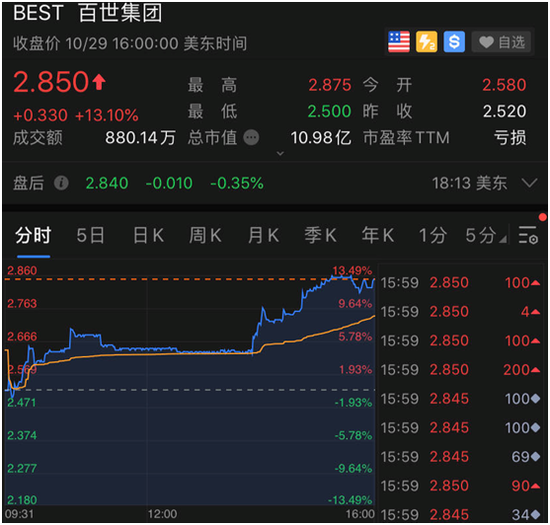
Task: Tap the 总市值 value 10.98亿
Action: (x=321, y=138)
